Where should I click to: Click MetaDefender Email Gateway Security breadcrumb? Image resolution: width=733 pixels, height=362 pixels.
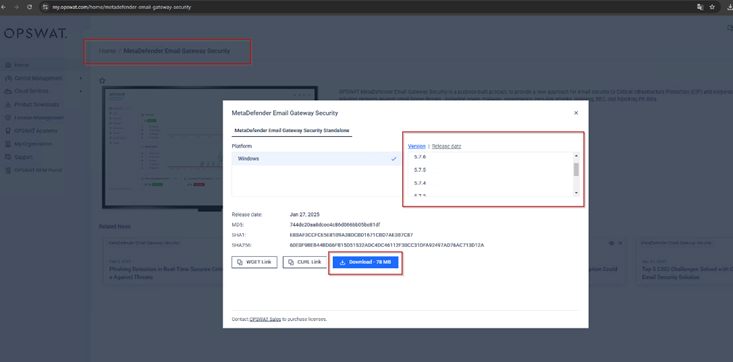(177, 51)
